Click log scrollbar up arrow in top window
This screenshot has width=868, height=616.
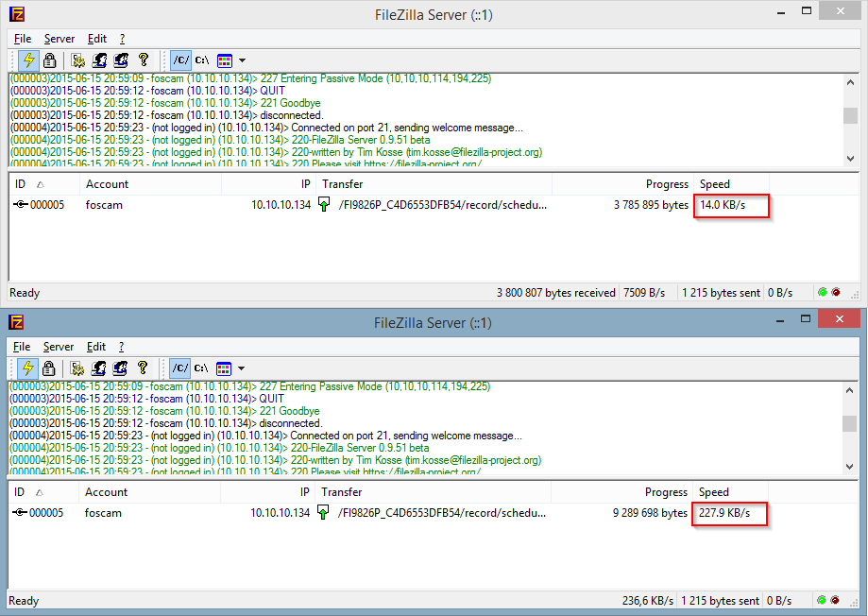850,82
